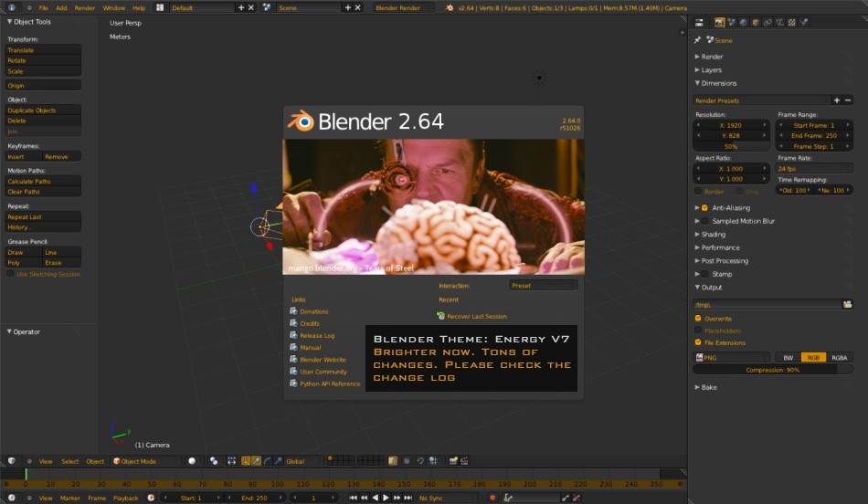Click the Compression 90% slider

click(772, 370)
